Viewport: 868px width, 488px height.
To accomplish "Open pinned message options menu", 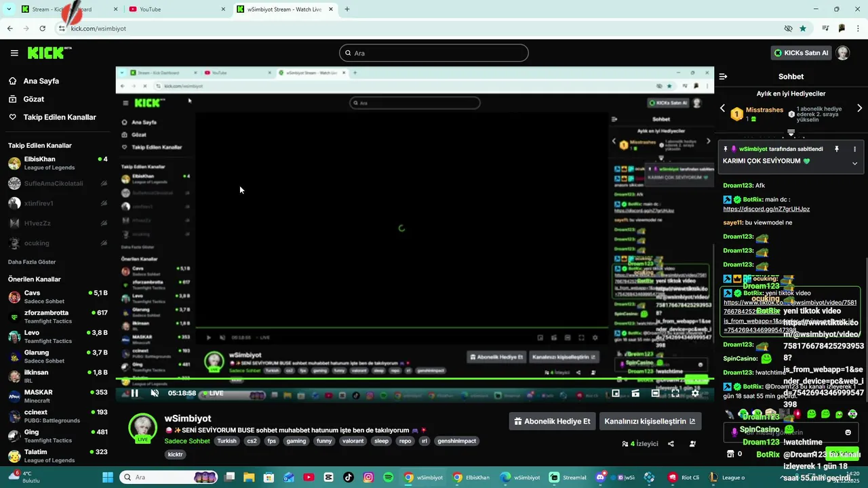I will (x=854, y=149).
